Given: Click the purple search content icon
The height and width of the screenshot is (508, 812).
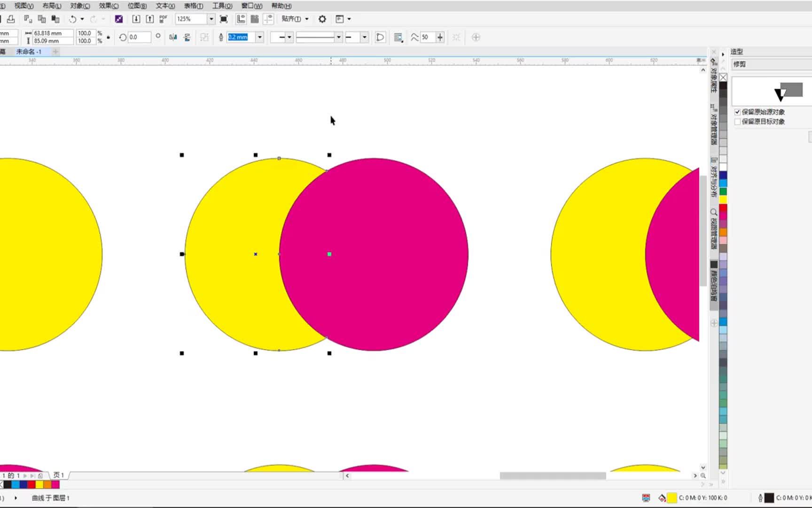Looking at the screenshot, I should coord(119,19).
